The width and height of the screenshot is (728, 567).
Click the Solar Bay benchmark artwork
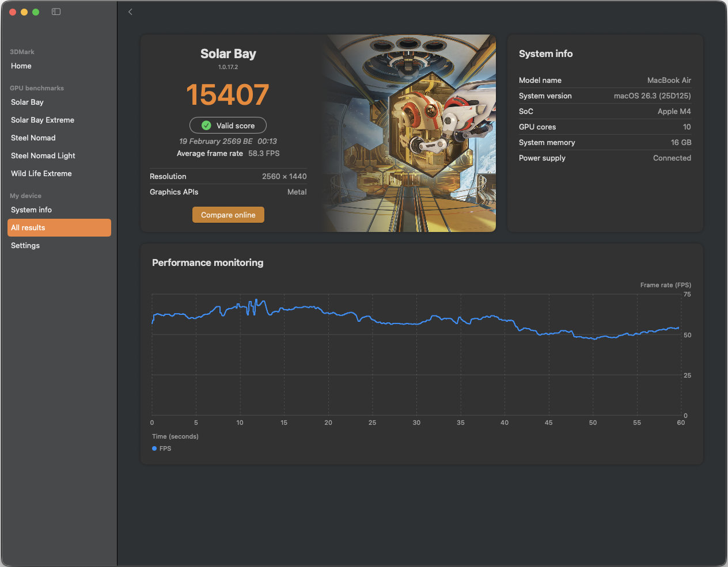409,132
